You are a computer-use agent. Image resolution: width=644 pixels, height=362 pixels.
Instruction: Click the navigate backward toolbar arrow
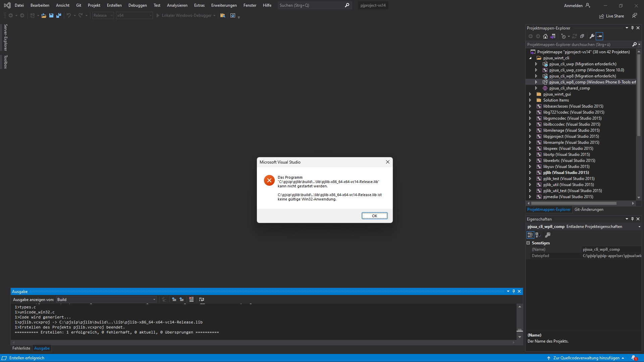coord(11,15)
